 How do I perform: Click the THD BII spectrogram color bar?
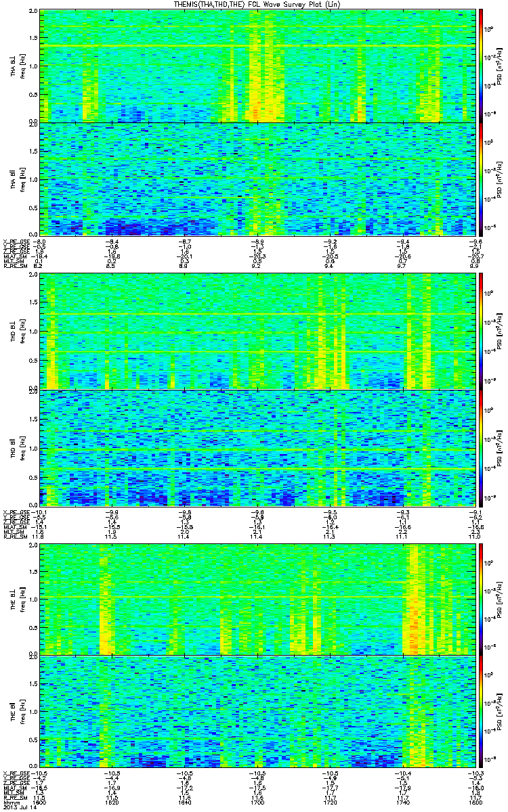click(x=480, y=447)
